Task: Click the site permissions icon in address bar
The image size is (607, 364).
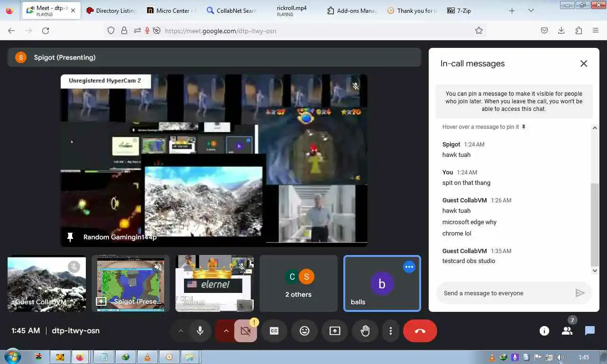Action: (137, 31)
